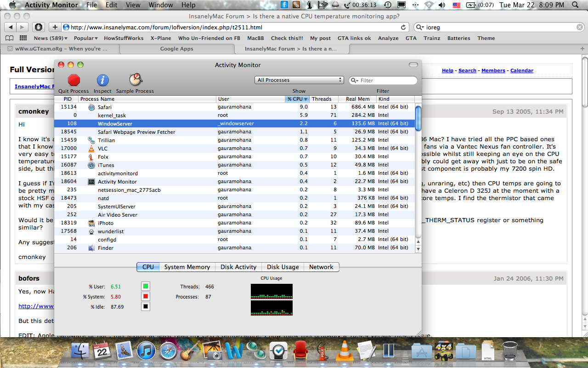Click the green % User color swatch
The image size is (588, 368).
pyautogui.click(x=146, y=287)
